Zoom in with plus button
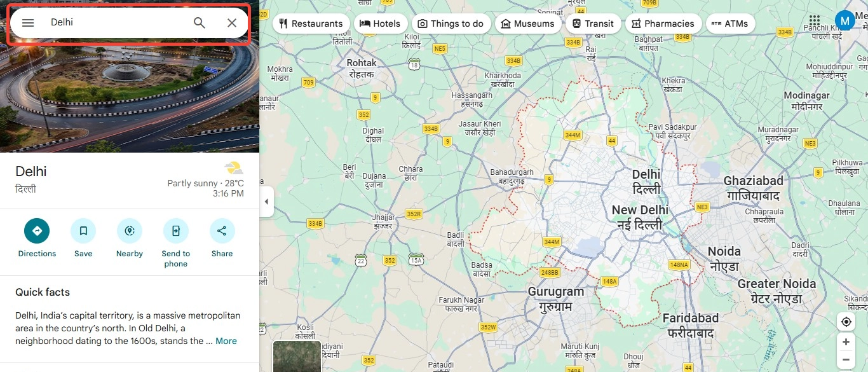Viewport: 868px width, 372px height. (x=846, y=342)
